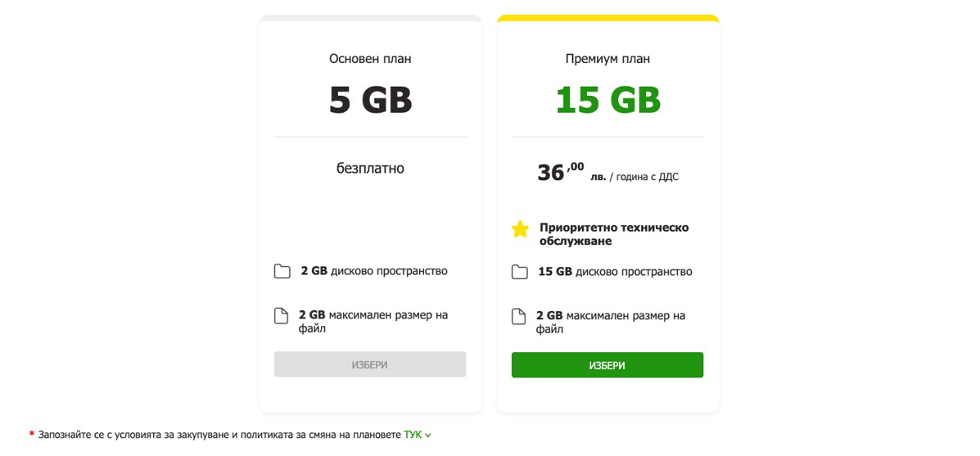Image resolution: width=980 pixels, height=456 pixels.
Task: Click the folder icon beside 15 GB дисково пространство
Action: [x=519, y=273]
